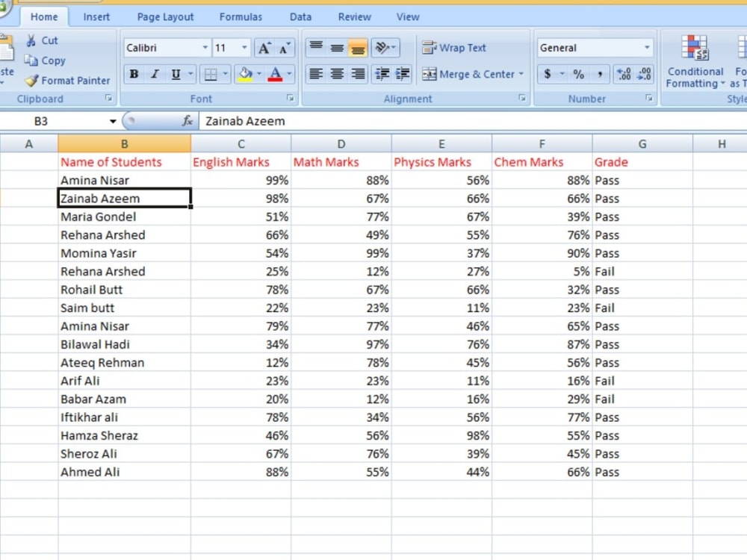Decrease font size with Shrink Font

tap(285, 48)
